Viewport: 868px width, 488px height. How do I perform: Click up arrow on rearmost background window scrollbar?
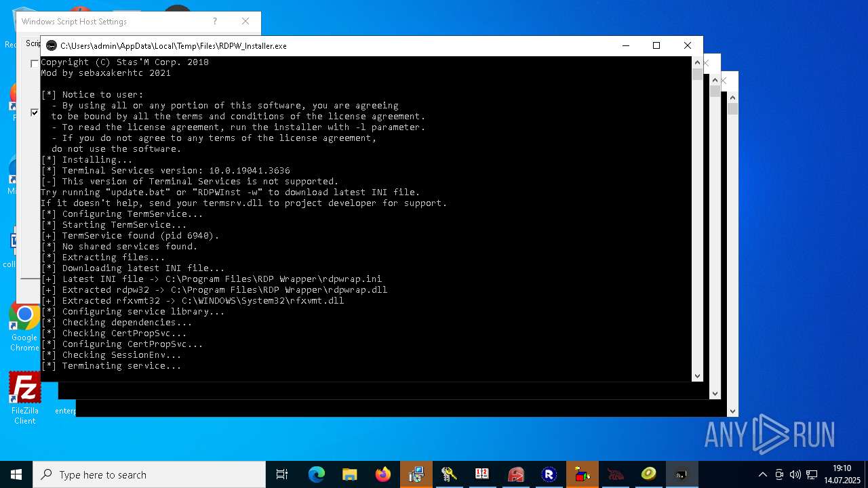pyautogui.click(x=732, y=98)
